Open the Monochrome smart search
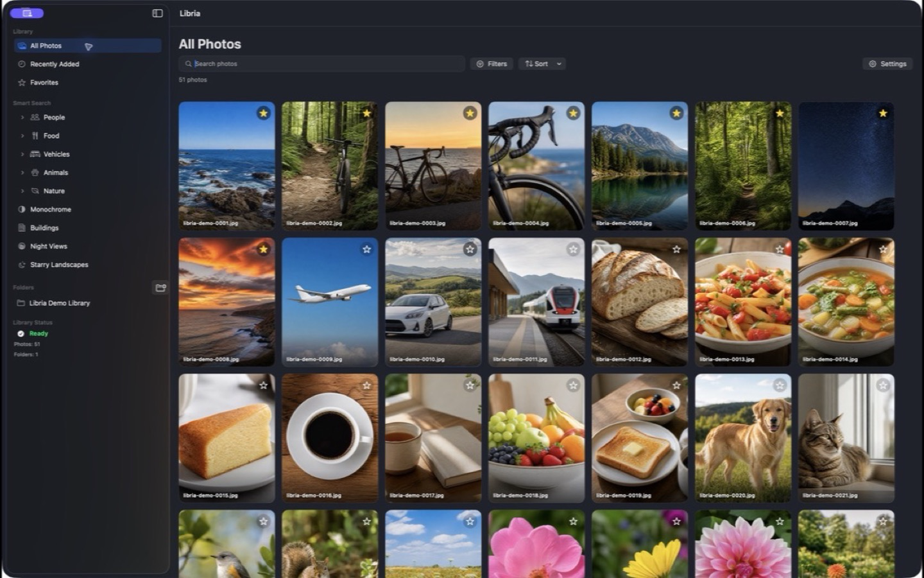924x578 pixels. click(x=87, y=209)
